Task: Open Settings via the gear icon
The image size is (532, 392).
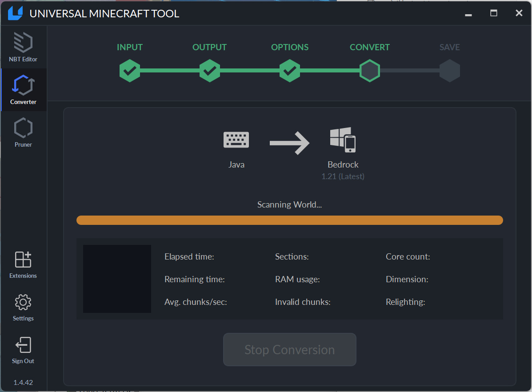Action: [x=23, y=302]
